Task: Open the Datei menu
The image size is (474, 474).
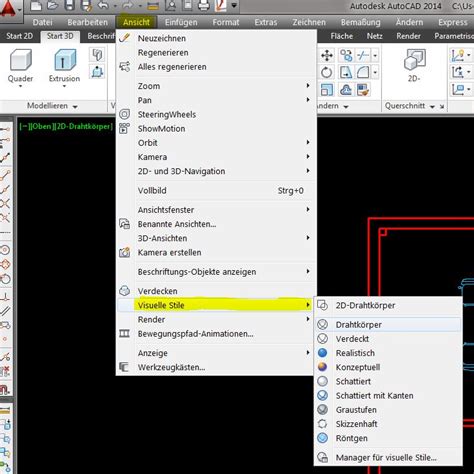Action: coord(42,22)
